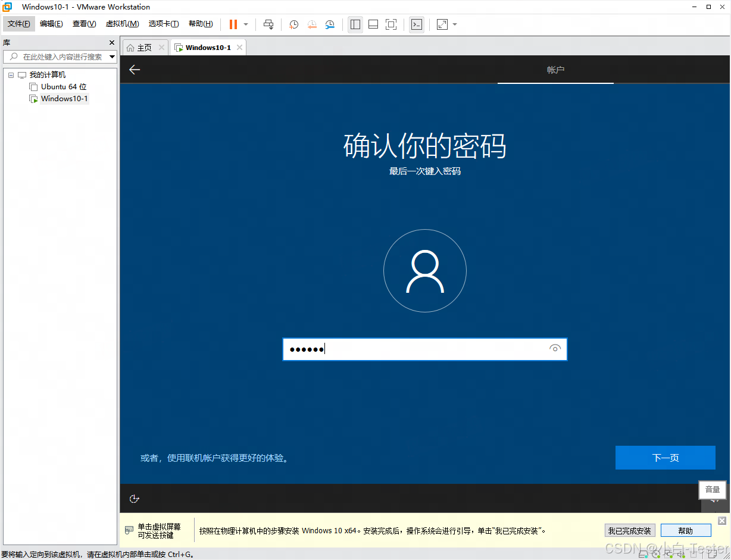The width and height of the screenshot is (731, 560).
Task: Click the sound card status bar icon
Action: click(681, 555)
